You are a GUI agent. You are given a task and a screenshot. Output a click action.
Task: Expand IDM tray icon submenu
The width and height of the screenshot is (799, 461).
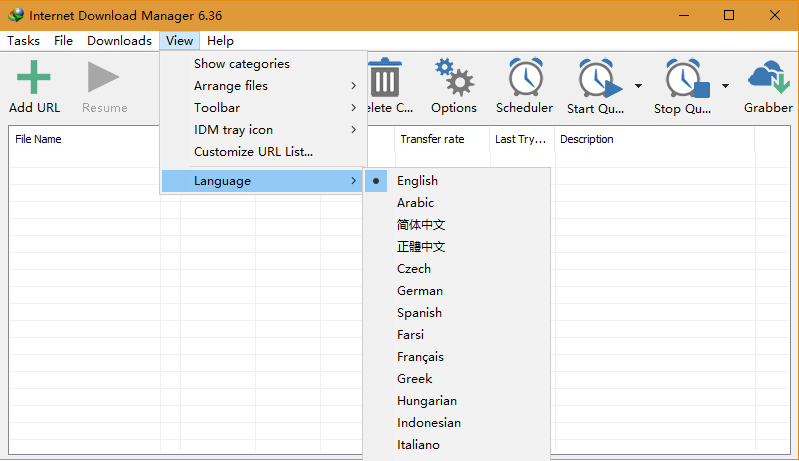263,129
